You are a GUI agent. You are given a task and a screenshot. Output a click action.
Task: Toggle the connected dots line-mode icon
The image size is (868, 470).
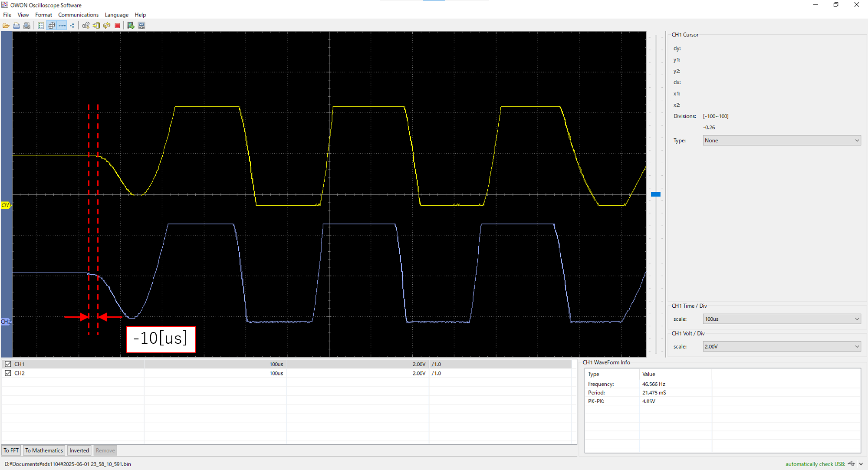pyautogui.click(x=62, y=26)
